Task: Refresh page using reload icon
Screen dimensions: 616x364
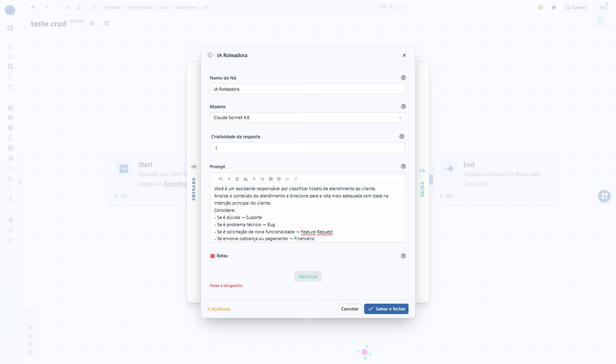Action: point(69,8)
